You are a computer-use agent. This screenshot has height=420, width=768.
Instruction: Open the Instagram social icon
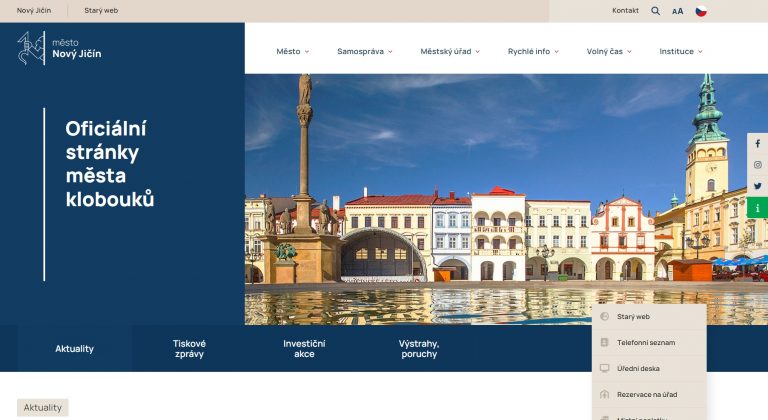(x=758, y=165)
